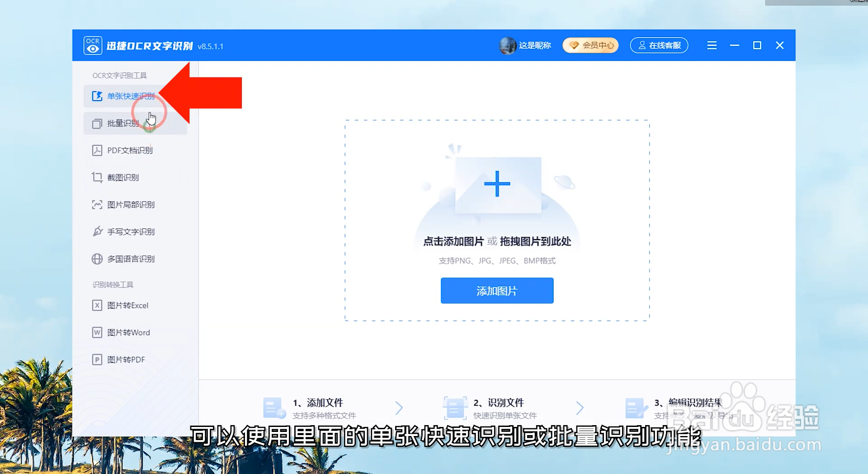Open 图片局部识别 tool

click(x=135, y=204)
